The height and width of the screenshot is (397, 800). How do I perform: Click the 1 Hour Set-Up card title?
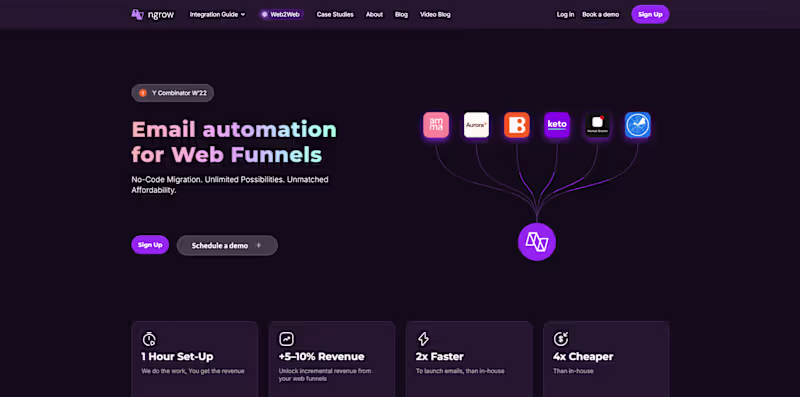point(177,357)
